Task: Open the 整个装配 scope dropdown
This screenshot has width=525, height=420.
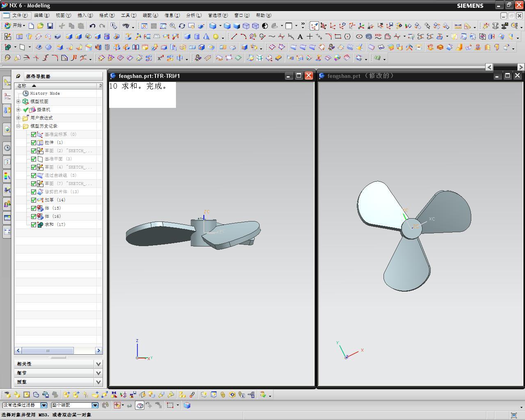Action: pyautogui.click(x=95, y=405)
